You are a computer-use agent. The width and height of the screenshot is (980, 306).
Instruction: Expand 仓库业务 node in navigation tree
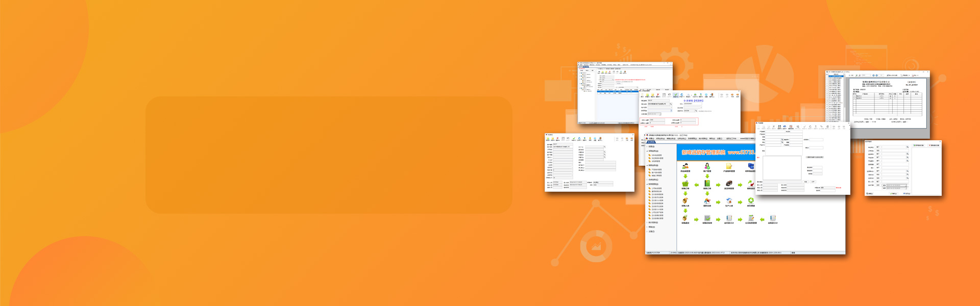tap(647, 180)
